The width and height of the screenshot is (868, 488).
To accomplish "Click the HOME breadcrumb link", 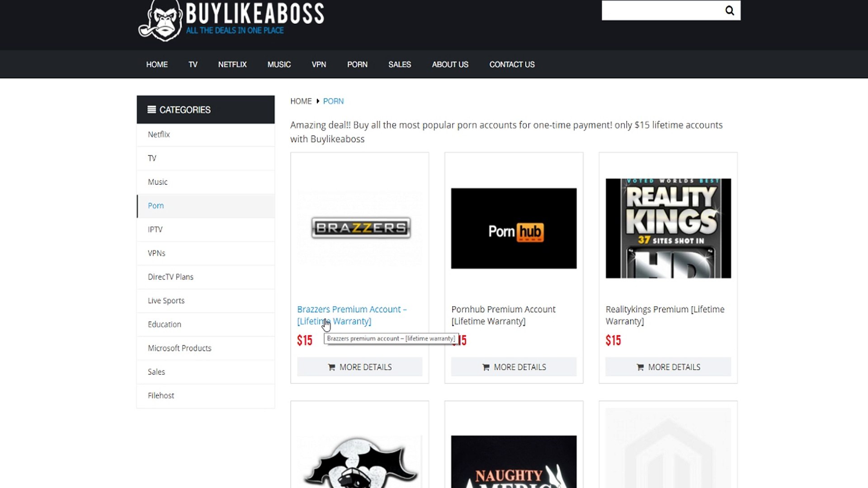I will (x=301, y=101).
